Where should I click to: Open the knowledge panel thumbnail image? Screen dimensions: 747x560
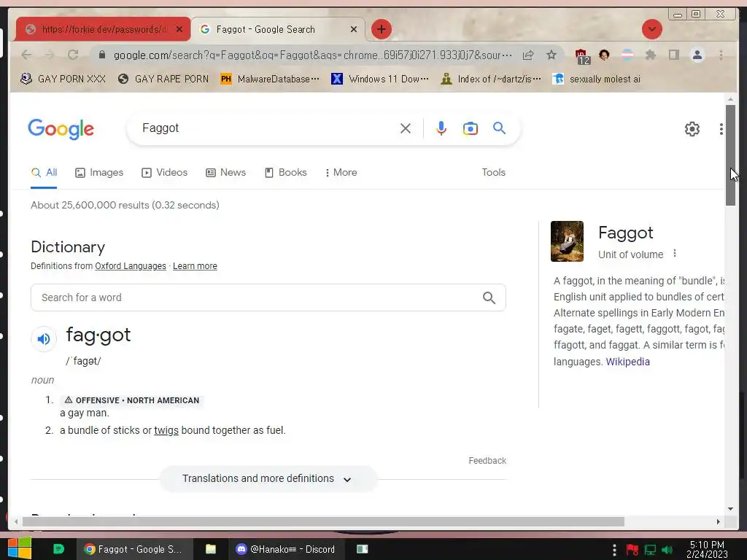point(567,241)
